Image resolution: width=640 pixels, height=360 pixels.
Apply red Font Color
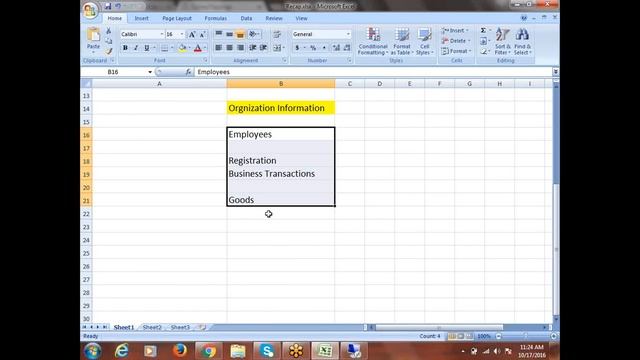(198, 48)
